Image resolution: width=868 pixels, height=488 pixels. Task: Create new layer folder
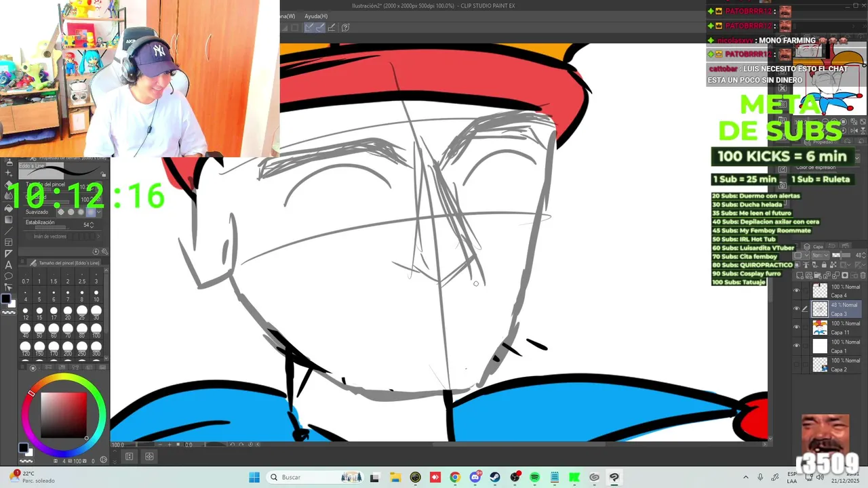[x=818, y=275]
